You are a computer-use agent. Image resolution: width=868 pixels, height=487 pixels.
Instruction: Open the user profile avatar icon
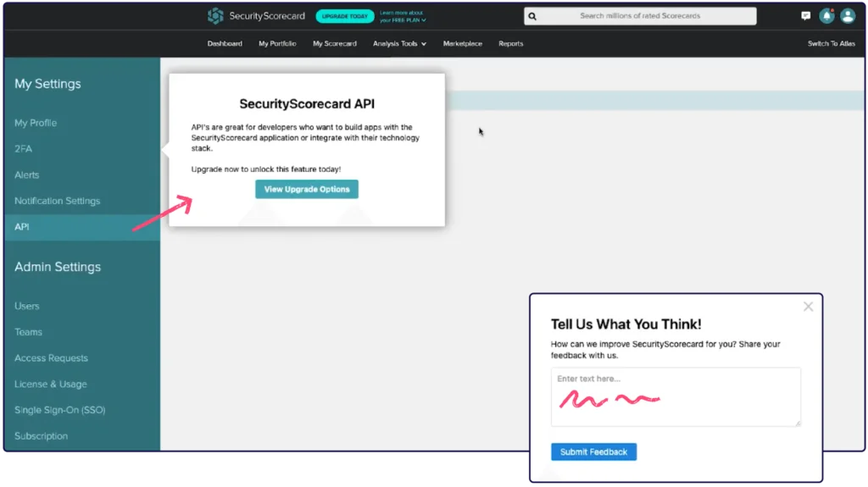(848, 16)
